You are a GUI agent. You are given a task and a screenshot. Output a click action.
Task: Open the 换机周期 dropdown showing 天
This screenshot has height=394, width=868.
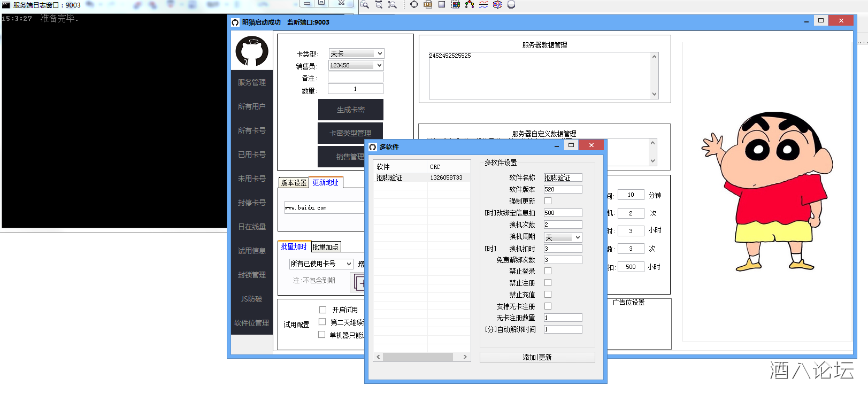(x=563, y=237)
